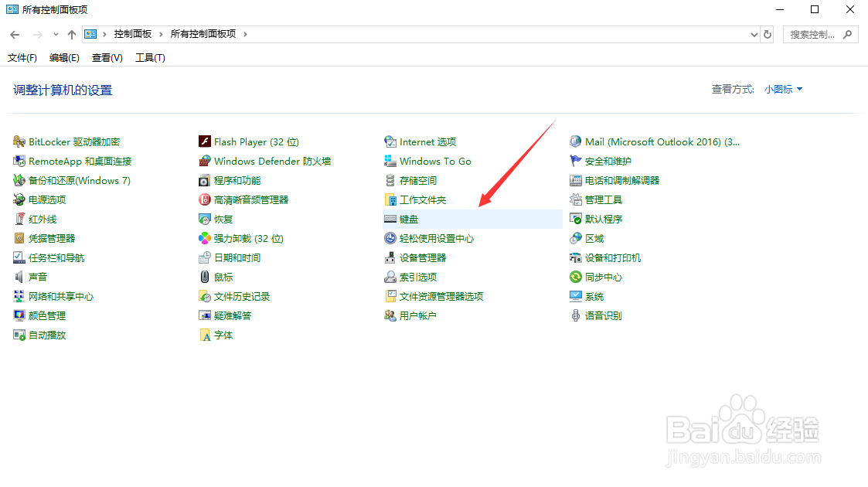Click the 轻松使用设置中心 icon
This screenshot has height=487, width=868.
click(x=390, y=239)
